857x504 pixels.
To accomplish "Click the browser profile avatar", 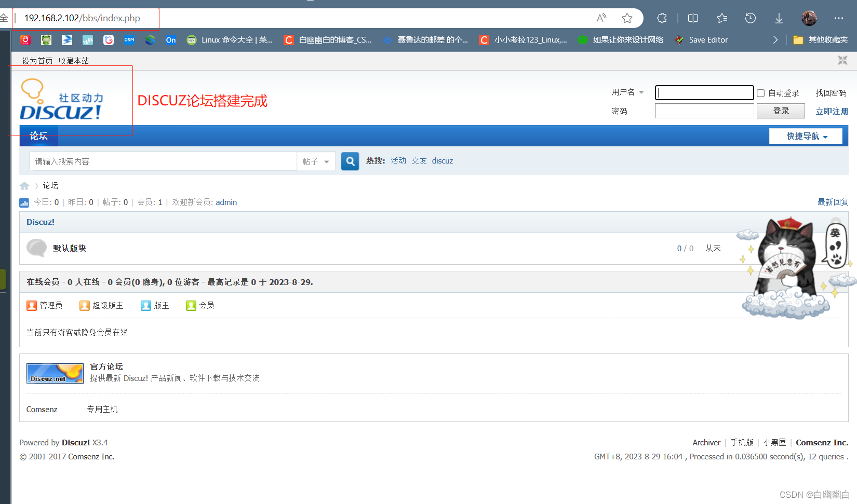I will [x=809, y=18].
